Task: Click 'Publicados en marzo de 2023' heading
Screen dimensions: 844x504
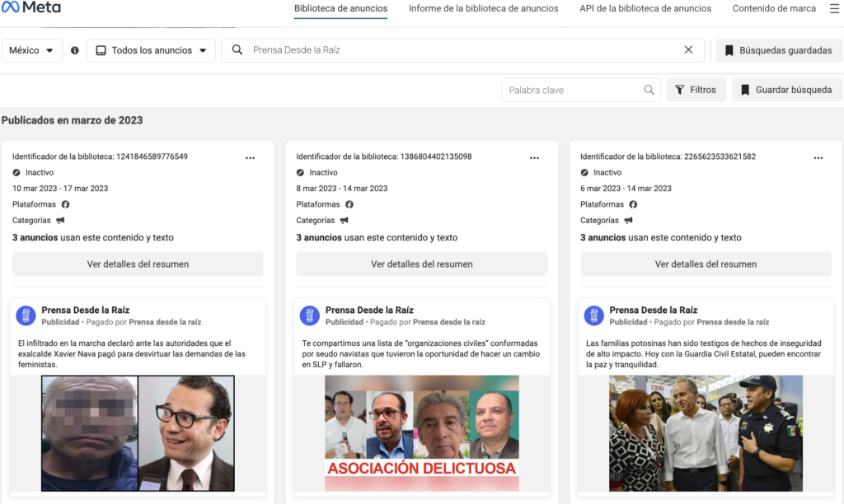Action: coord(73,120)
